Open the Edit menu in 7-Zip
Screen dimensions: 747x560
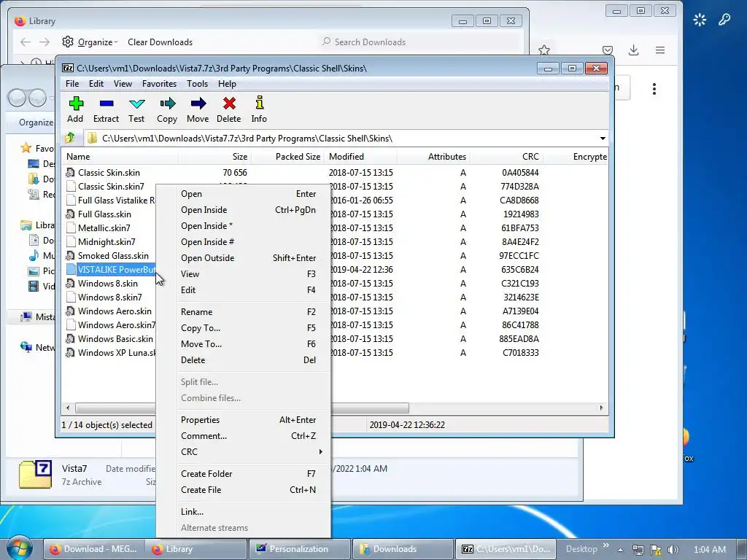[96, 84]
